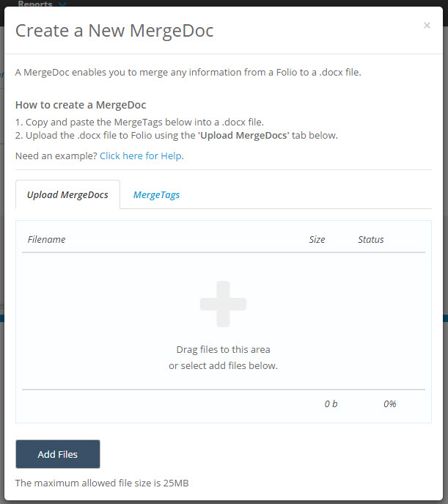The image size is (448, 504).
Task: Click the 'How to create a MergeDoc' heading
Action: (x=81, y=105)
